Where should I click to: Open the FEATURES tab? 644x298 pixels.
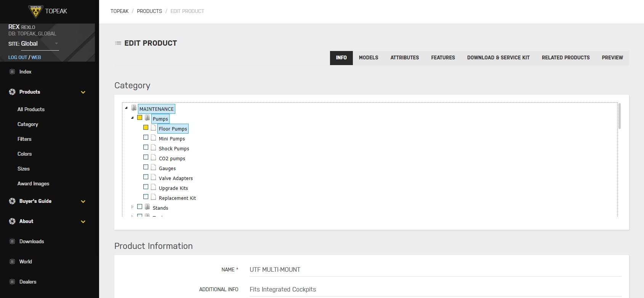[x=443, y=58]
